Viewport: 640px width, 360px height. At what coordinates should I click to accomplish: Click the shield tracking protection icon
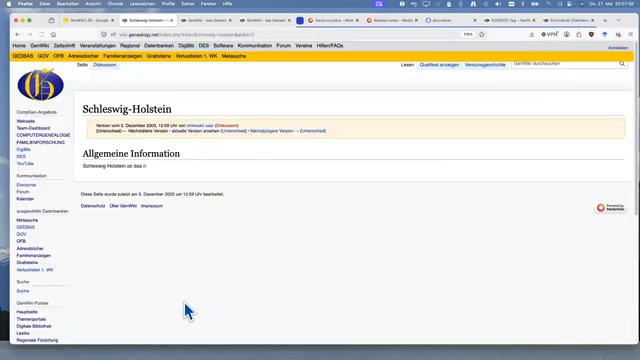(x=104, y=35)
